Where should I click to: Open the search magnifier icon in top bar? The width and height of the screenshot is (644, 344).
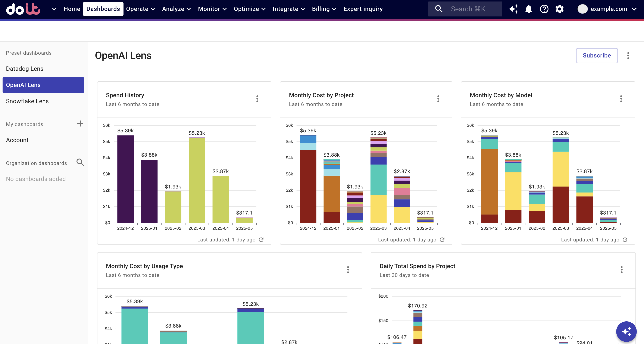point(439,9)
